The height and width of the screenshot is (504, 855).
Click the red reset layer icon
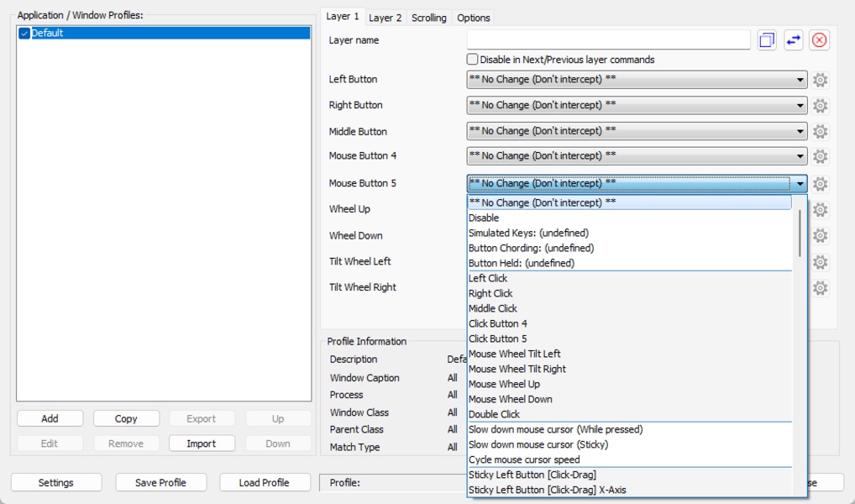point(820,40)
